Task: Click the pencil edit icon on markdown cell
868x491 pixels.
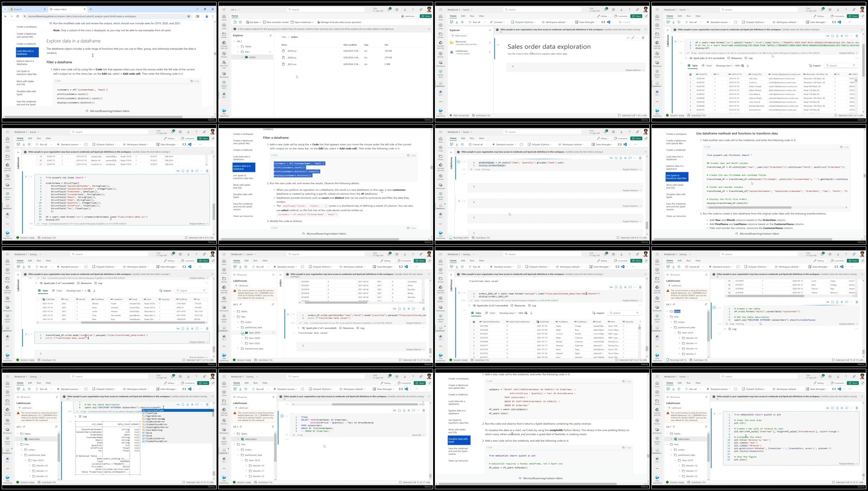Action: pyautogui.click(x=633, y=38)
